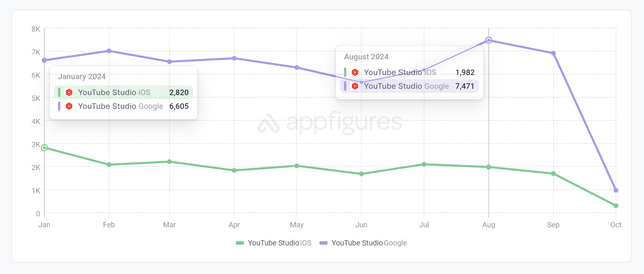Toggle YouTube Studio iOS legend entry
This screenshot has width=644, height=274.
pos(274,243)
